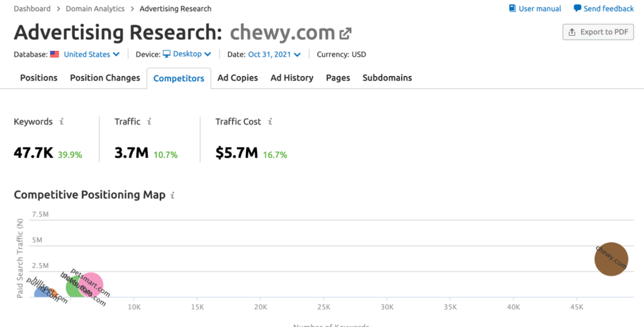Click the User manual book icon
The height and width of the screenshot is (327, 644).
[513, 9]
